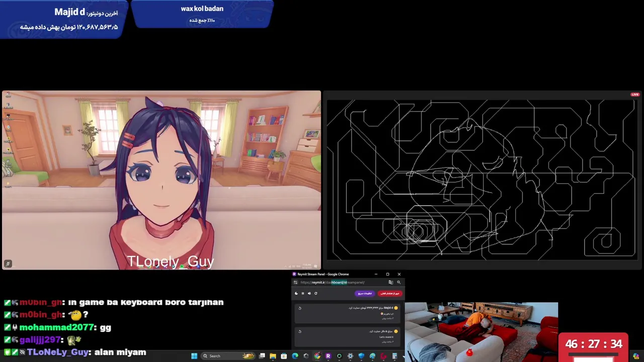The image size is (644, 362).
Task: Open Calculator from taskbar
Action: 394,356
